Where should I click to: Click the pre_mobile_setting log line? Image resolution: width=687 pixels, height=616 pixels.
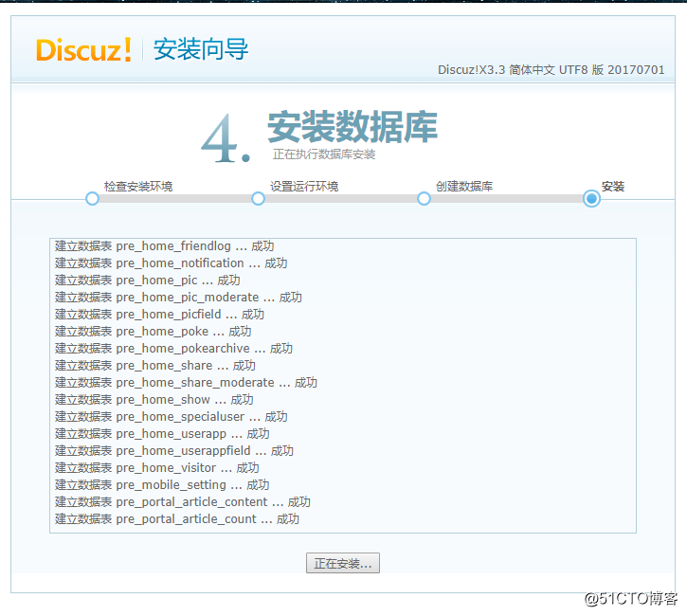pyautogui.click(x=162, y=485)
